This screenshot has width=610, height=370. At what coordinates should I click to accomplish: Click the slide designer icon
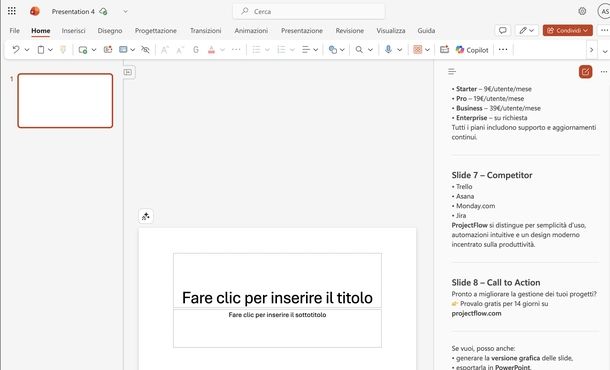pyautogui.click(x=108, y=49)
